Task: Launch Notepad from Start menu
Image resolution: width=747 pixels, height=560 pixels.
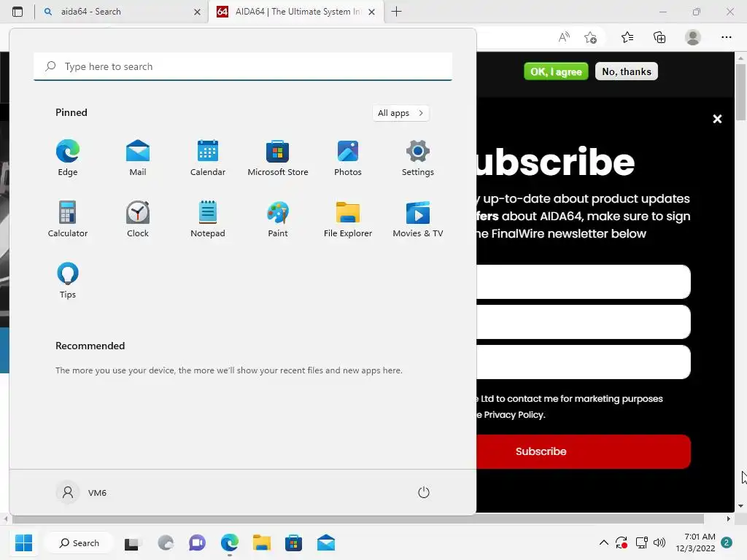Action: (208, 219)
